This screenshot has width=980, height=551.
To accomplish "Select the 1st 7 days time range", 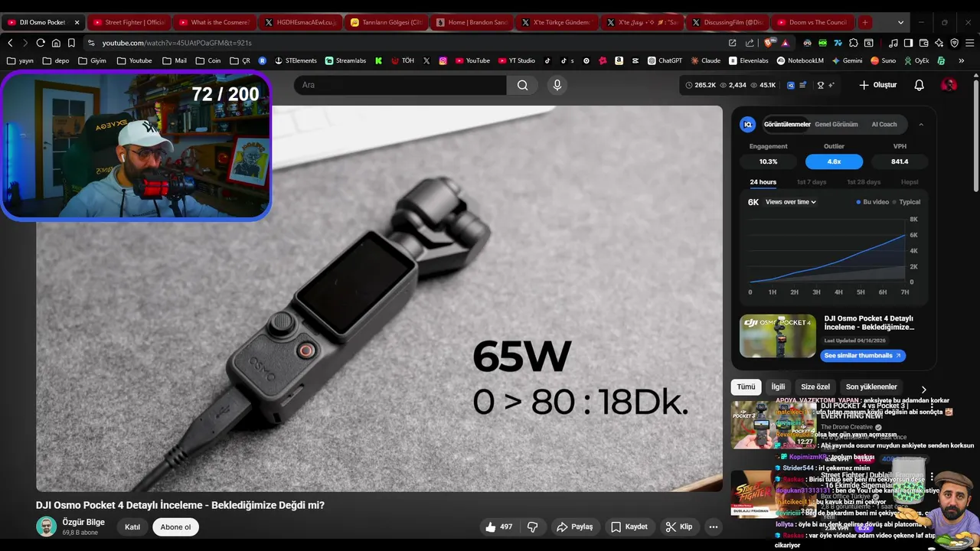I will (x=812, y=182).
